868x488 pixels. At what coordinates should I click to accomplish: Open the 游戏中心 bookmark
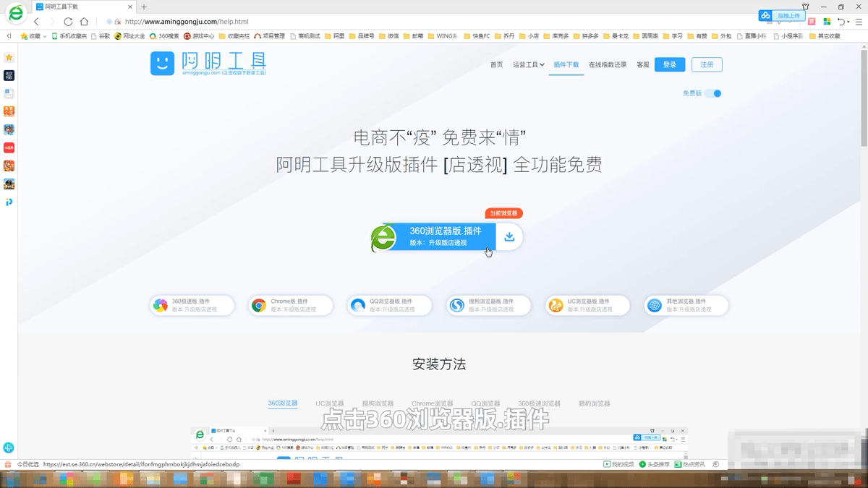[199, 35]
